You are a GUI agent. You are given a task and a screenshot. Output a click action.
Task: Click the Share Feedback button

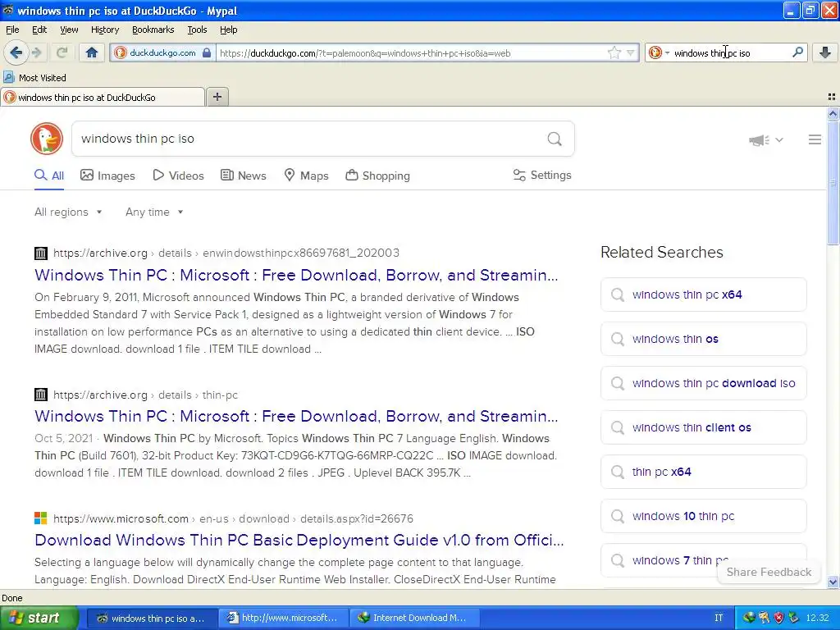[x=769, y=572]
